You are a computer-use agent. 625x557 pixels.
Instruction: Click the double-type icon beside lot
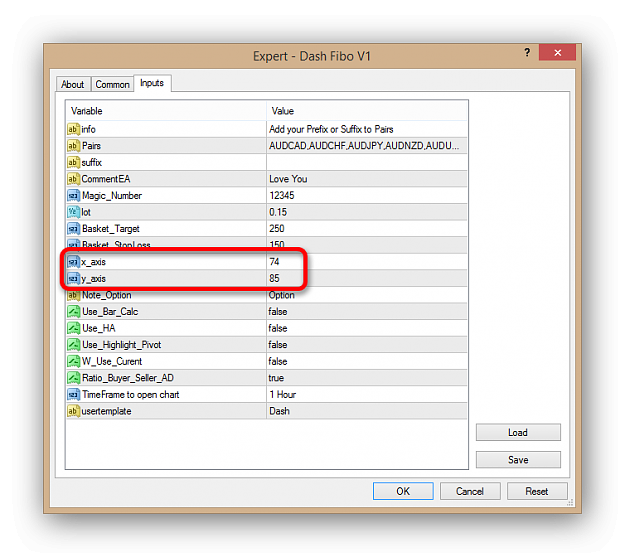(73, 212)
